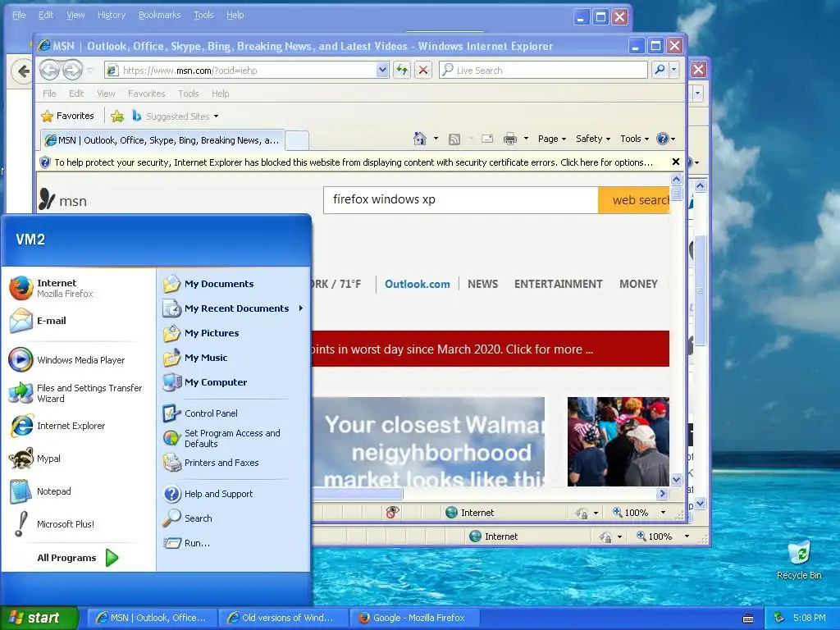Screen dimensions: 840x630
Task: Open IE File menu
Action: [49, 94]
